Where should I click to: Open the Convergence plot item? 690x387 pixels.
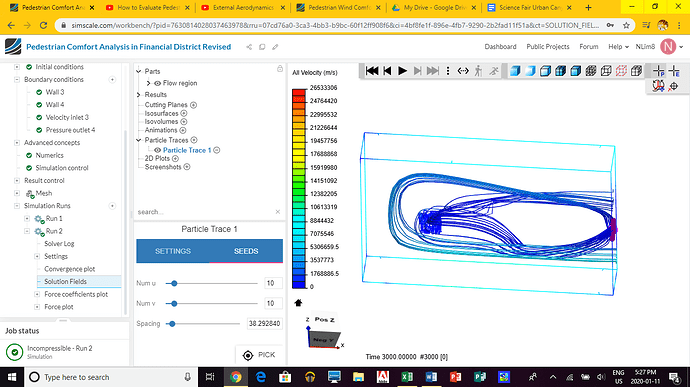pos(70,269)
